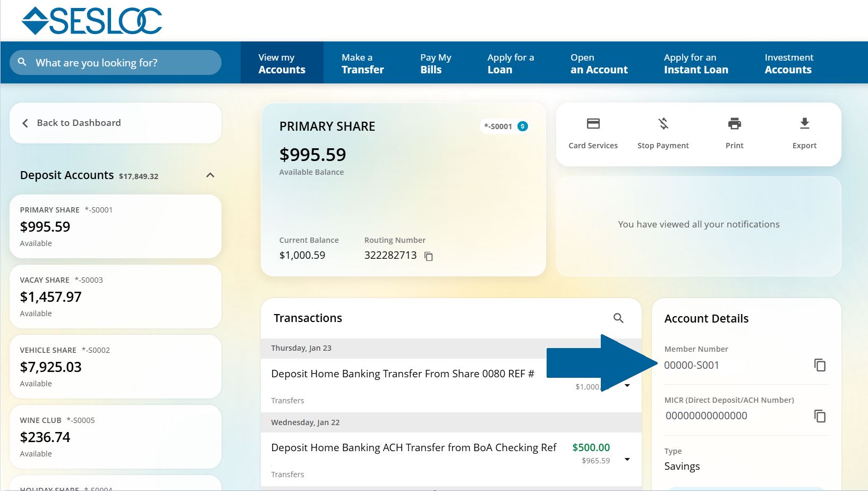Viewport: 868px width, 491px height.
Task: Select the Stop Payment icon
Action: (x=663, y=132)
